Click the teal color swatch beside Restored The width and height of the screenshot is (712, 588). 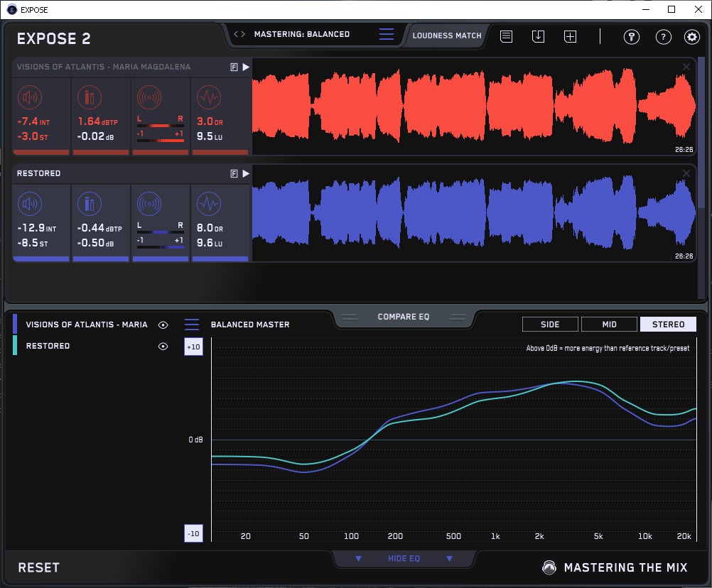pos(15,345)
